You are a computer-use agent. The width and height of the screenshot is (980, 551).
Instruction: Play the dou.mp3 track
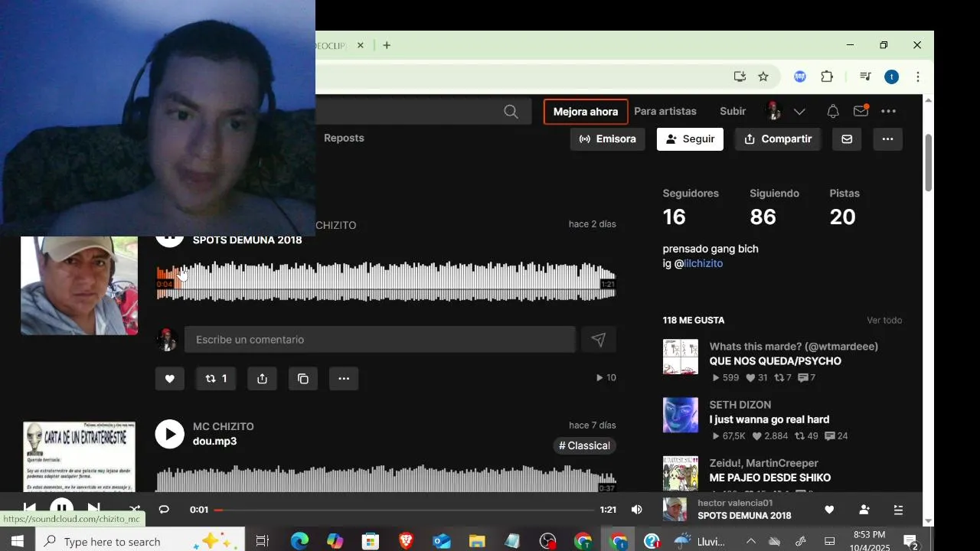(x=170, y=434)
